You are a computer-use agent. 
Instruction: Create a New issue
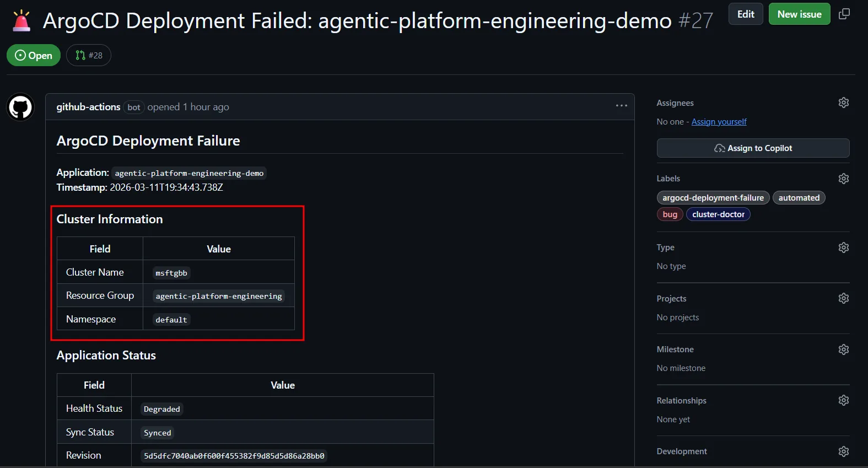click(x=799, y=14)
